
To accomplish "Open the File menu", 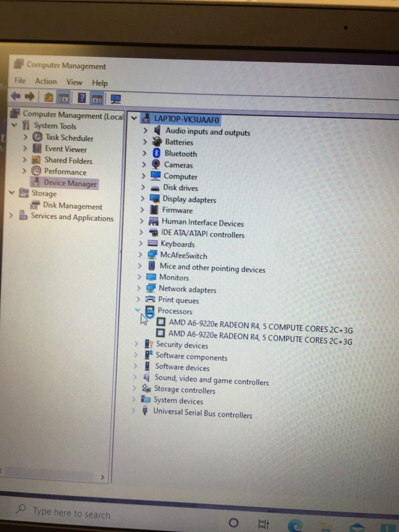I will click(20, 80).
